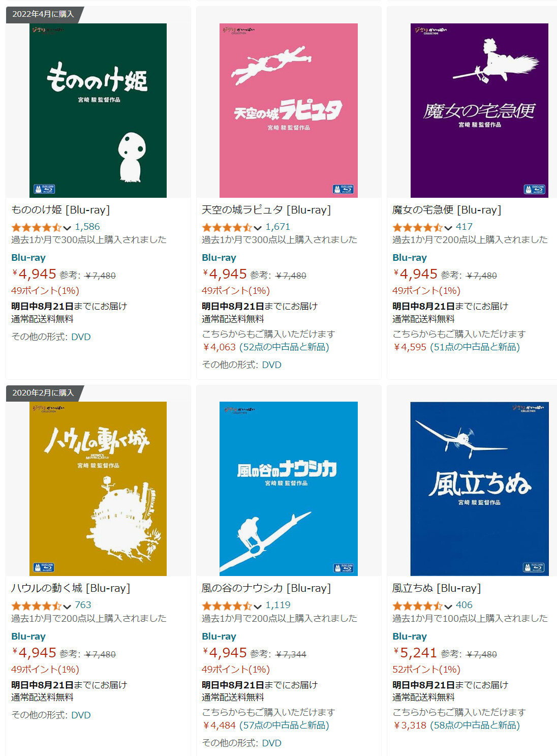Open the 風の谷のナウシカ blue cover image

pos(289,489)
